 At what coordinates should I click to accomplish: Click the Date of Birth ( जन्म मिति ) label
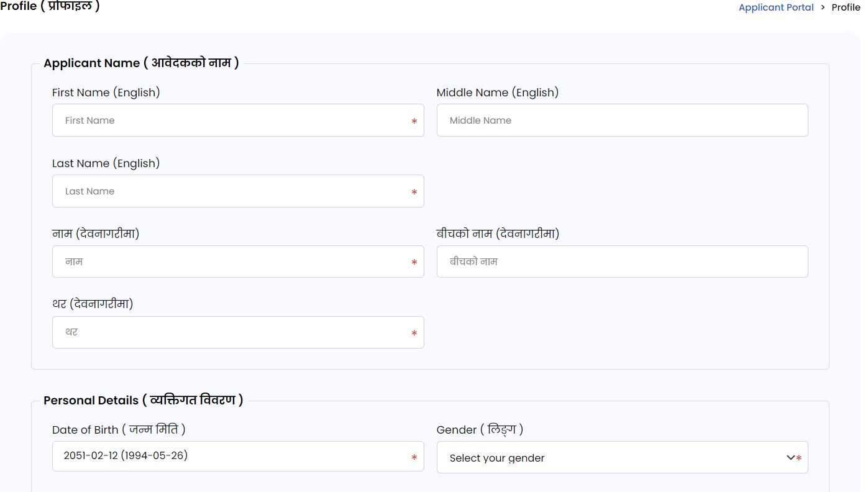click(x=119, y=429)
